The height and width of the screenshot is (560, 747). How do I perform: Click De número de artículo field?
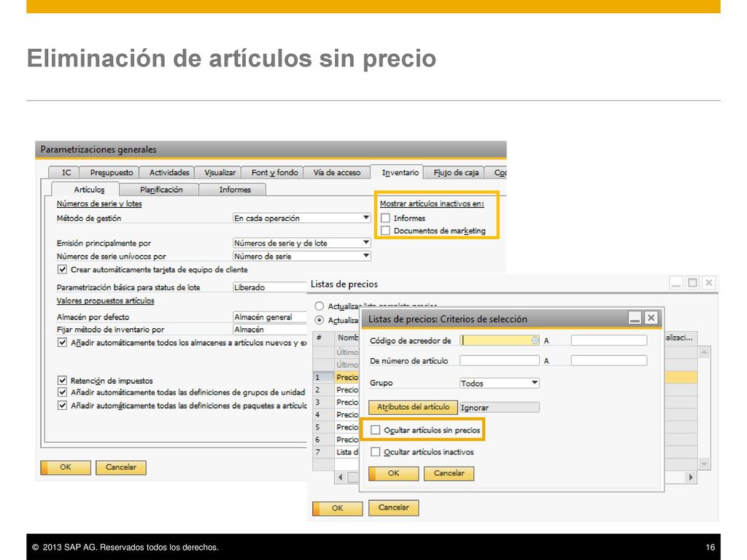499,360
